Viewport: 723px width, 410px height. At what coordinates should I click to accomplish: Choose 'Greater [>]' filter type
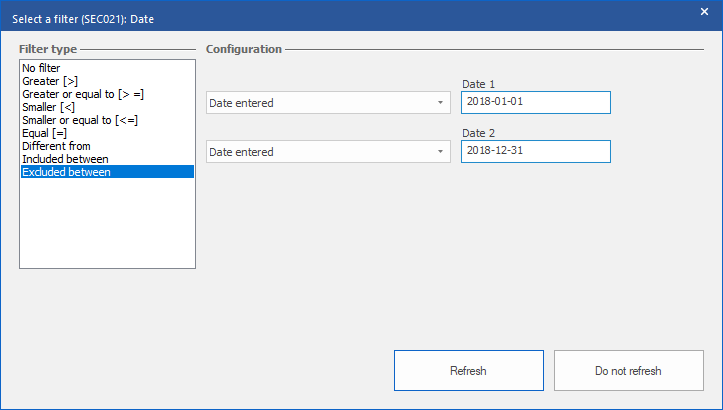click(47, 81)
